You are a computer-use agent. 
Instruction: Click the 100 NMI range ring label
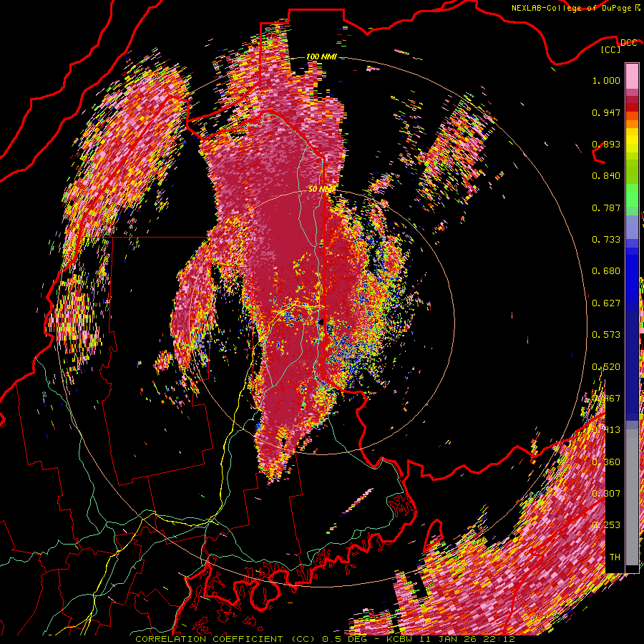point(321,57)
